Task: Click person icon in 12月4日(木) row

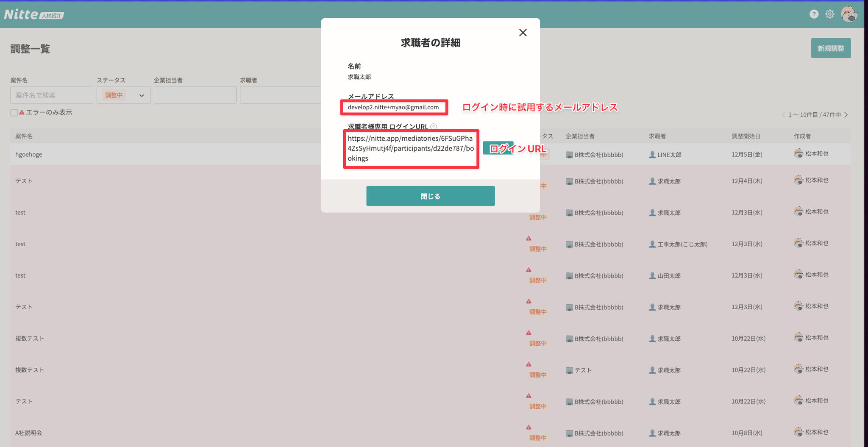Action: (652, 181)
